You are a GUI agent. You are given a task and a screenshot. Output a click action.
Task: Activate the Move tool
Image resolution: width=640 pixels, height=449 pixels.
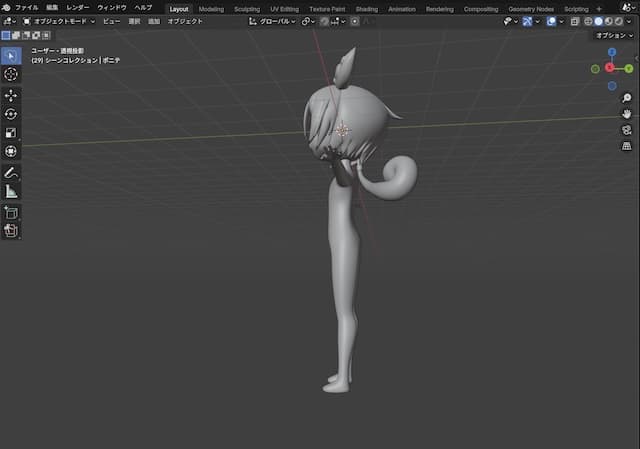coord(11,96)
